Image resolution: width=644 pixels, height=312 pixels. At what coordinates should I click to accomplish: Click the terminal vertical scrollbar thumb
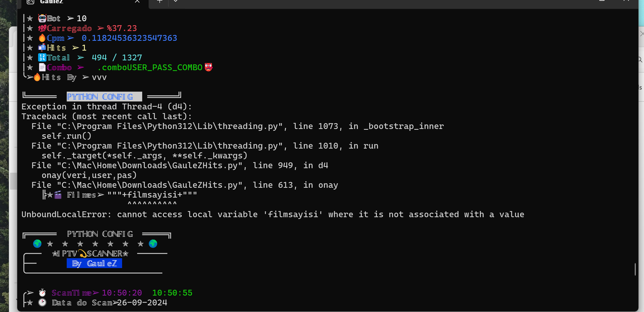click(636, 269)
